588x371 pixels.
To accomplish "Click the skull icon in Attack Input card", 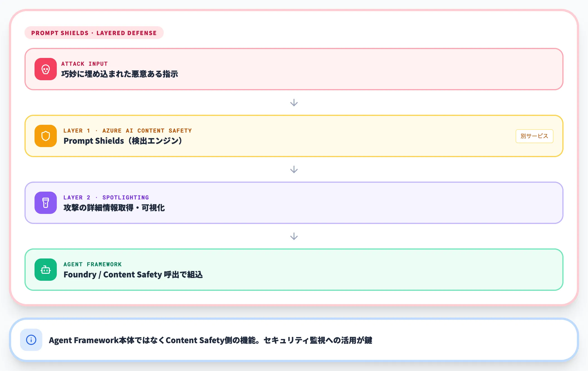I will tap(46, 69).
